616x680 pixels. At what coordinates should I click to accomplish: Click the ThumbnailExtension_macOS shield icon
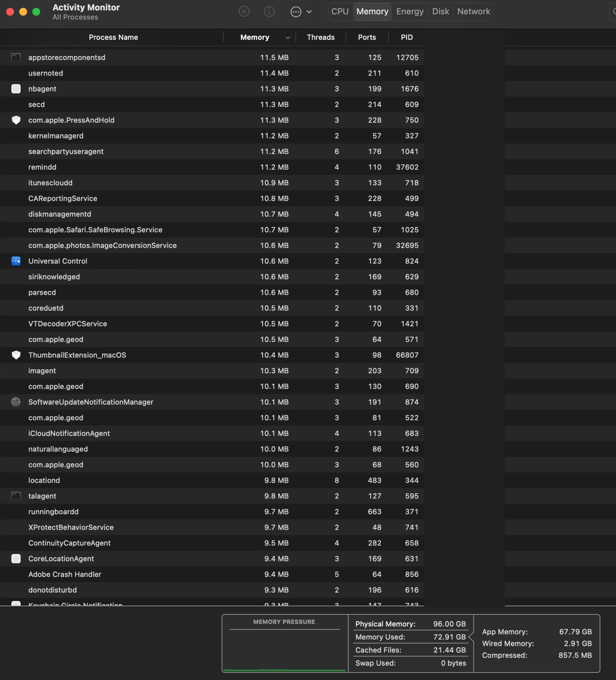(x=16, y=355)
